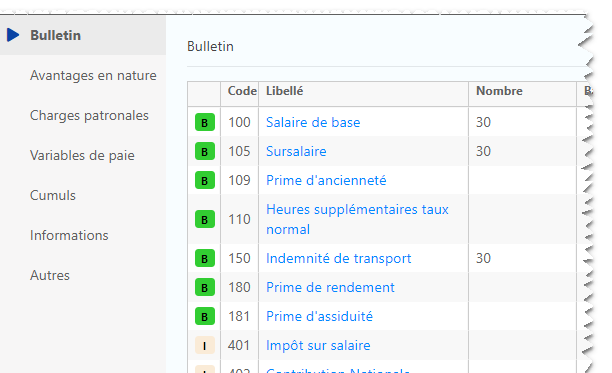Select Autres in the sidebar

(x=50, y=275)
